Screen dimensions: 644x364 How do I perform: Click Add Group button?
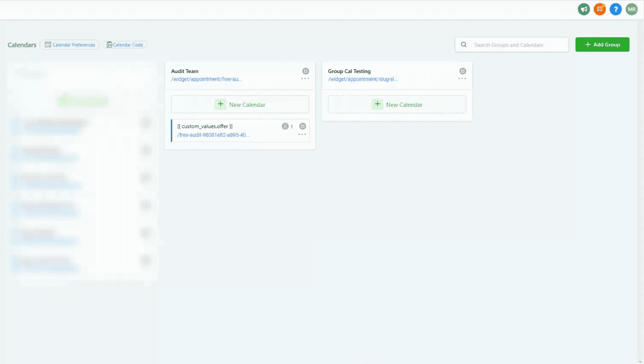(x=602, y=44)
